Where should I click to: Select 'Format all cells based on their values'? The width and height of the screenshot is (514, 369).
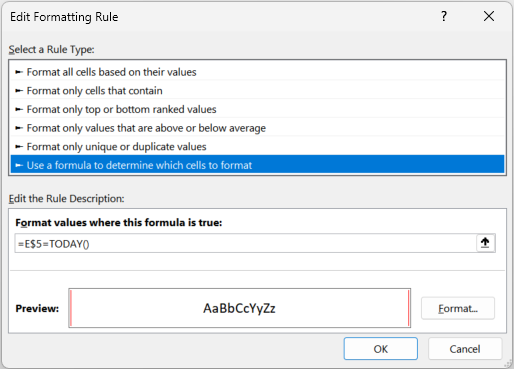tap(257, 72)
